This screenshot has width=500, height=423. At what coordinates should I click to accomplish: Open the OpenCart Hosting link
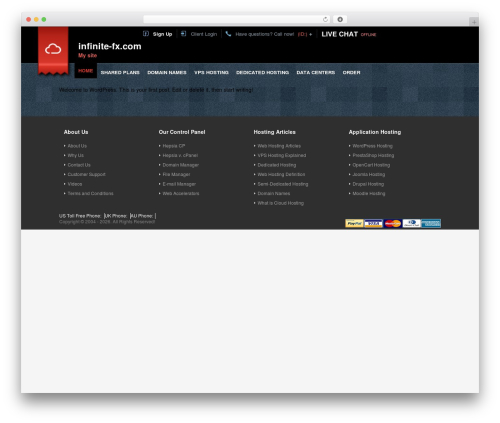pyautogui.click(x=371, y=165)
